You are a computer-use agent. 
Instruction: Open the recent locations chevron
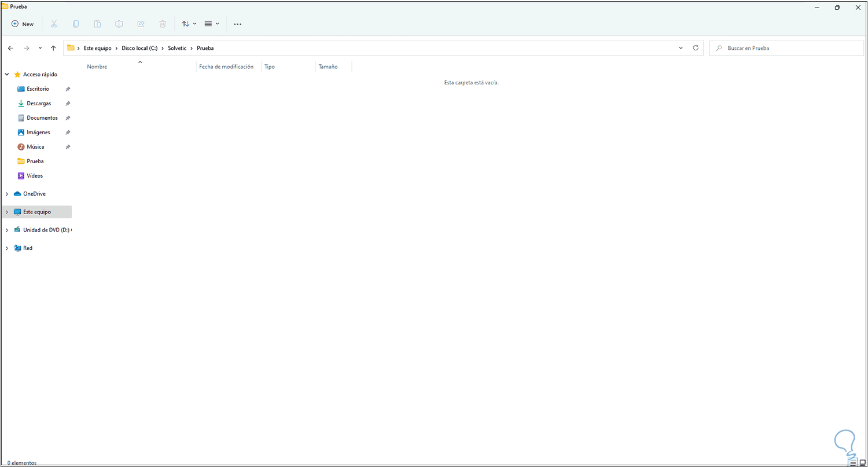[40, 48]
